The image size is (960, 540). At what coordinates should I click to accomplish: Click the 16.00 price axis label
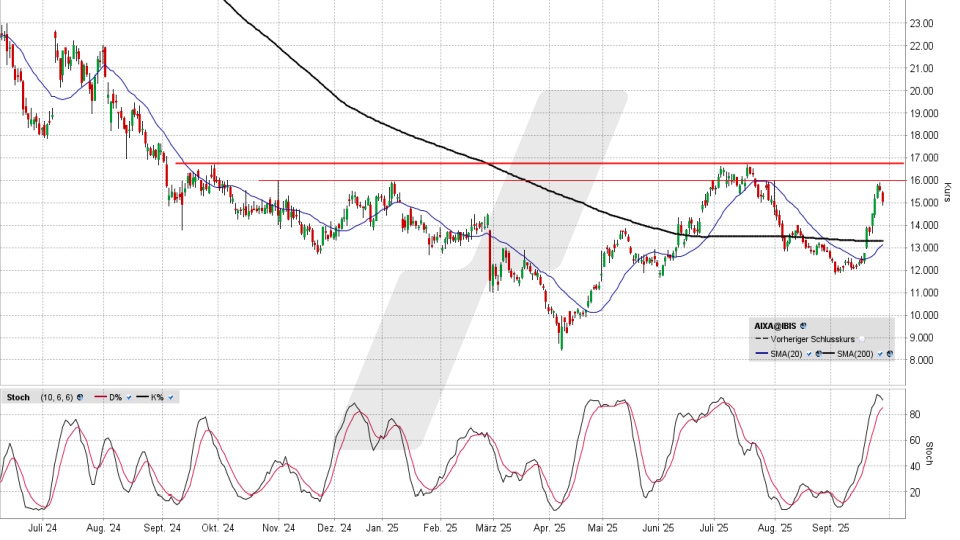tap(921, 180)
